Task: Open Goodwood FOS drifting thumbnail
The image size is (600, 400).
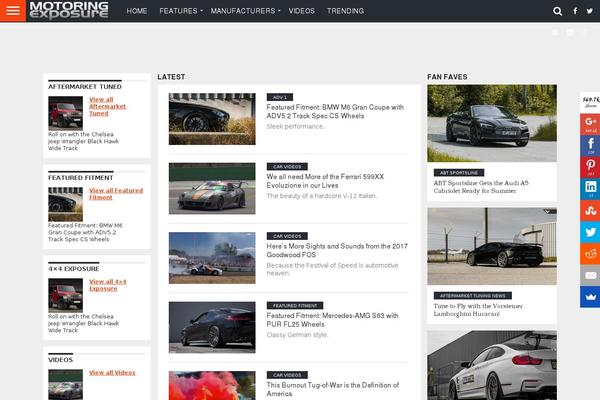Action: tap(212, 258)
